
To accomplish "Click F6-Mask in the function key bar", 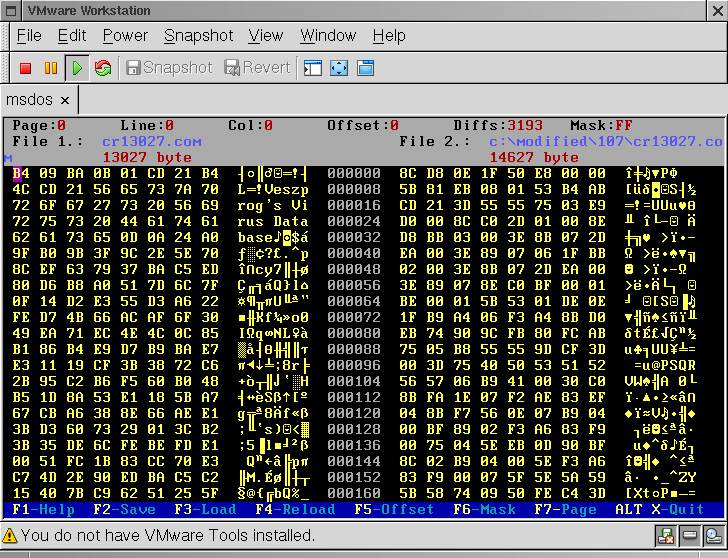I will (x=484, y=510).
